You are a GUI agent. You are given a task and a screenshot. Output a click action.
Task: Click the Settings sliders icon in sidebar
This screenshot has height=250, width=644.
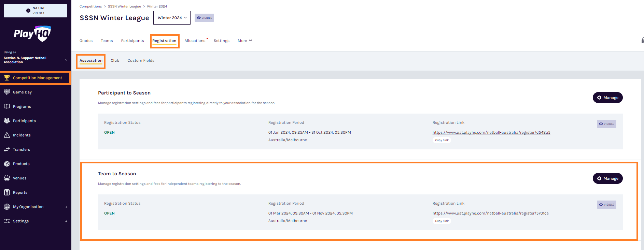(x=7, y=221)
